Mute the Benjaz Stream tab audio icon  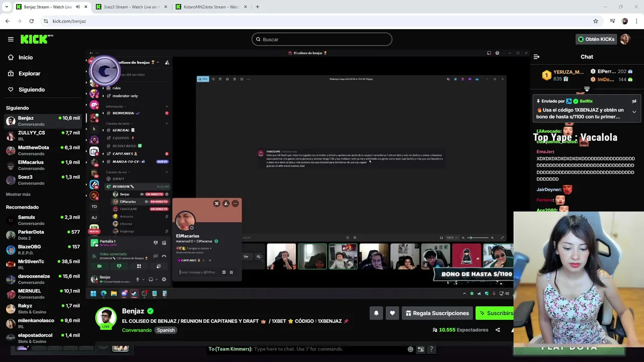(x=77, y=7)
